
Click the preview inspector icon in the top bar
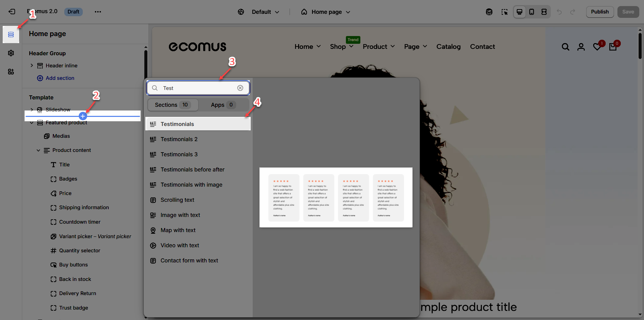tap(489, 12)
